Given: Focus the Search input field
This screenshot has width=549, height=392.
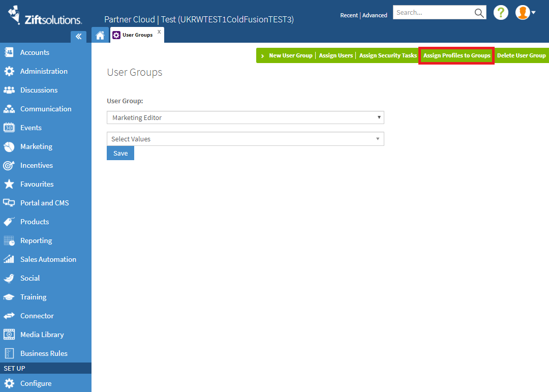Looking at the screenshot, I should [x=434, y=13].
